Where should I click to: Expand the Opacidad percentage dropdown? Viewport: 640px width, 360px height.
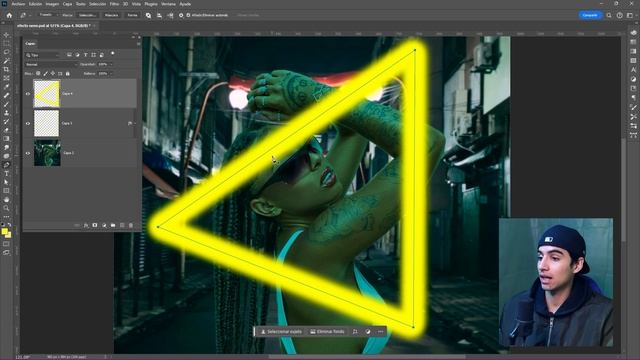coord(111,64)
